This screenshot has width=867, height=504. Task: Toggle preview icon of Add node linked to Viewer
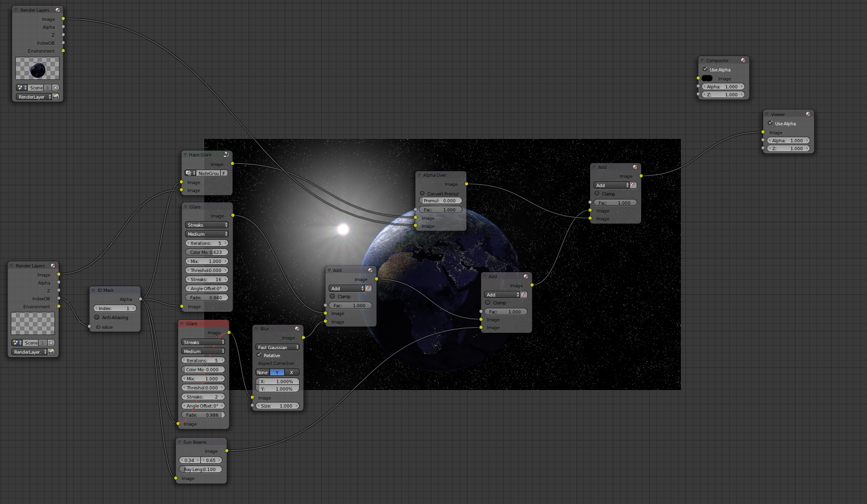click(x=635, y=167)
